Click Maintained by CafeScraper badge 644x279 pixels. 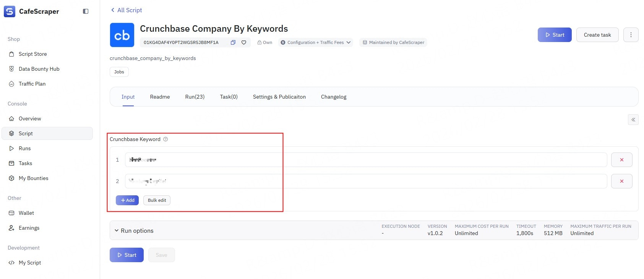click(393, 42)
